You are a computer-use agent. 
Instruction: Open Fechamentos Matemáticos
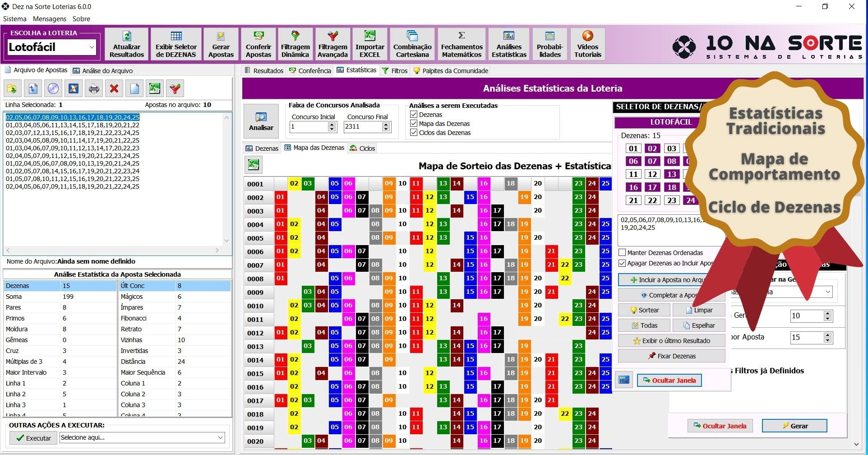[x=461, y=44]
